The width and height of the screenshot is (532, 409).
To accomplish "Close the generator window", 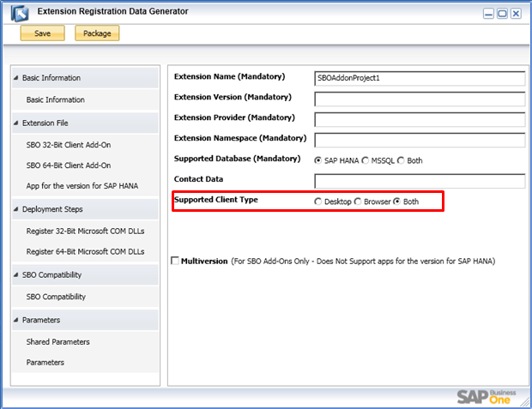I will (x=516, y=14).
